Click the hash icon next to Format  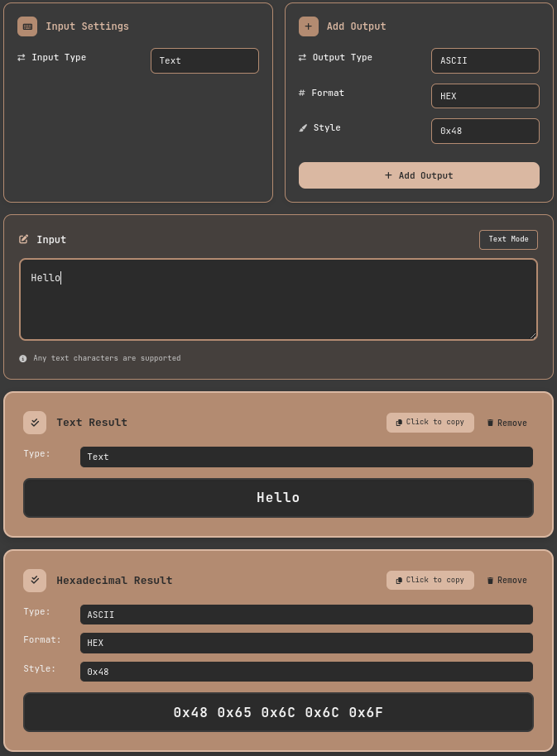click(302, 93)
